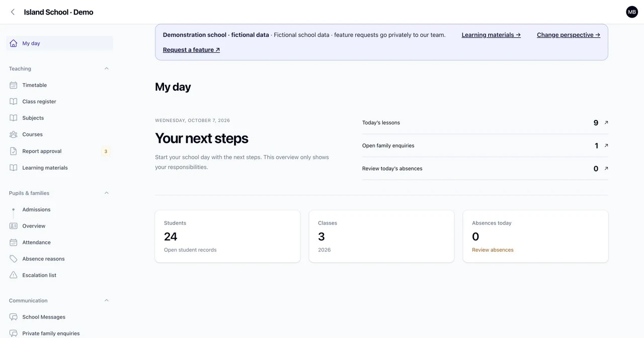The width and height of the screenshot is (644, 338).
Task: Click the Escalation list warning icon
Action: (14, 275)
